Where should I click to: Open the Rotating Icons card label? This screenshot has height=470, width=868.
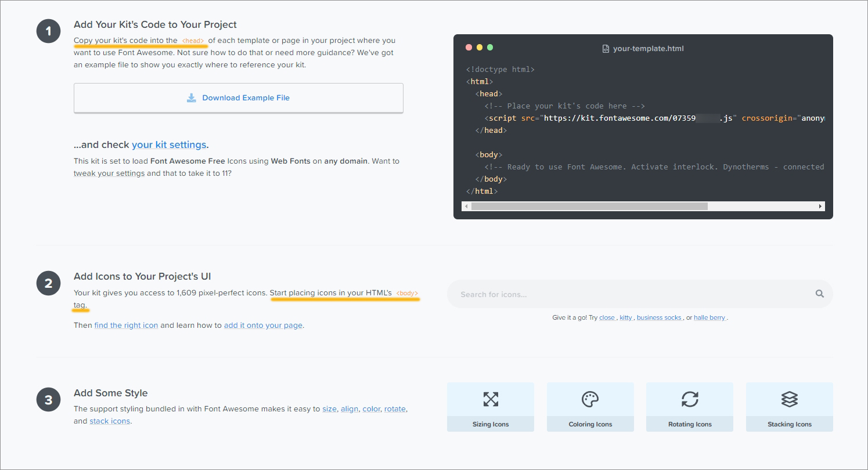(690, 424)
